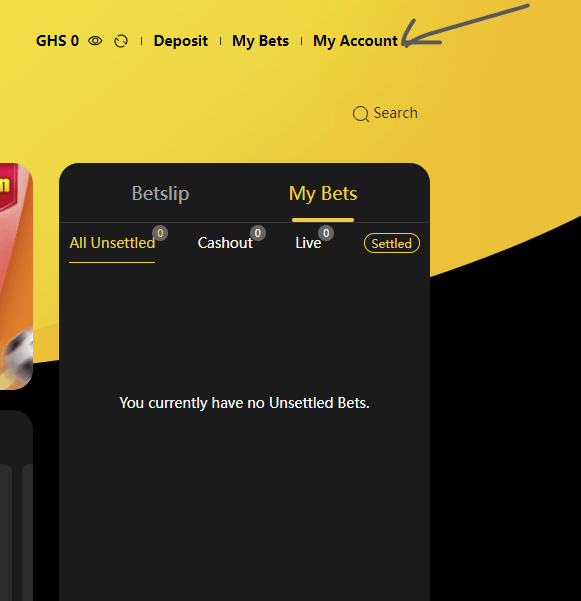The height and width of the screenshot is (601, 581).
Task: Filter bets by Live
Action: (308, 243)
